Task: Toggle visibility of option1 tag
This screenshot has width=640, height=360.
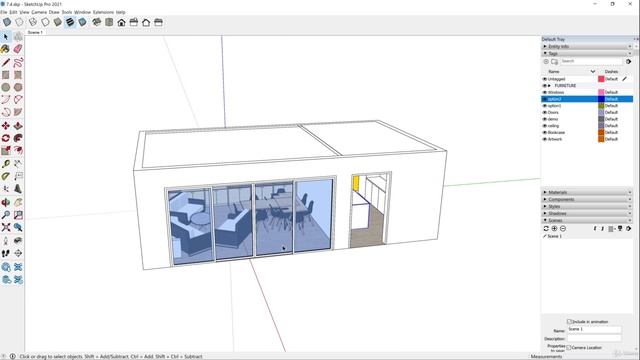Action: click(x=544, y=106)
